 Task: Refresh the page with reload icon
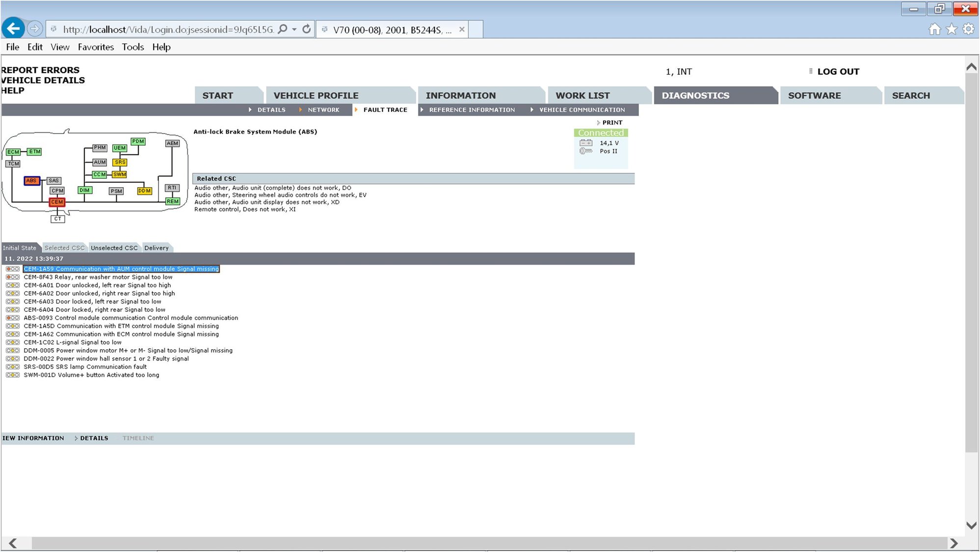click(x=306, y=29)
